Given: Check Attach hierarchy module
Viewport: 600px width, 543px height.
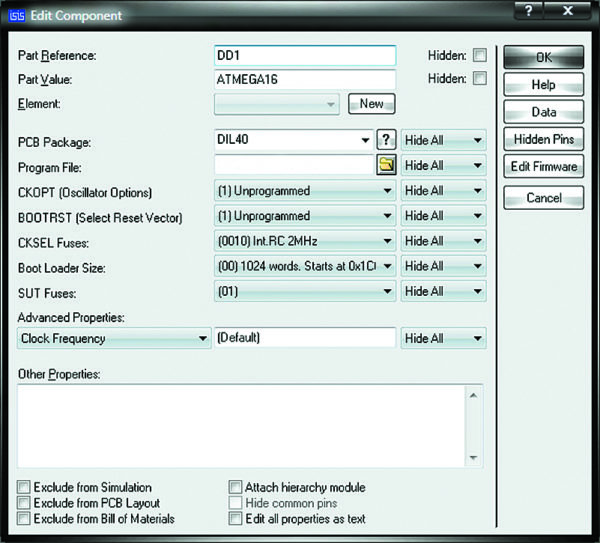Looking at the screenshot, I should pos(235,487).
